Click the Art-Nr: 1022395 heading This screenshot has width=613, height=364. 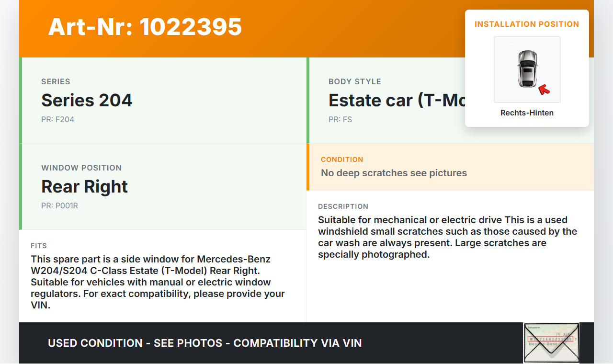(x=145, y=27)
